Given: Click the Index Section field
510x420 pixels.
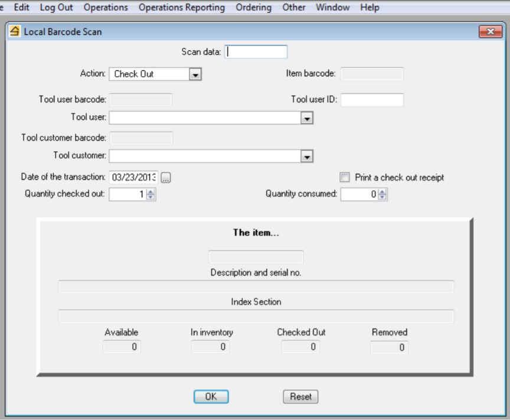Looking at the screenshot, I should pyautogui.click(x=256, y=317).
